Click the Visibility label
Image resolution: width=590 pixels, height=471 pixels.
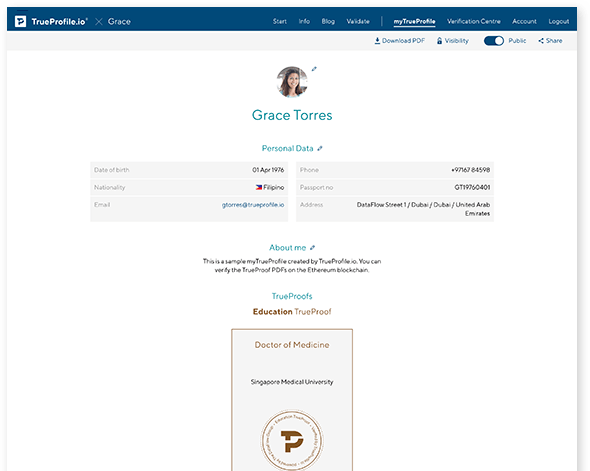[x=456, y=41]
